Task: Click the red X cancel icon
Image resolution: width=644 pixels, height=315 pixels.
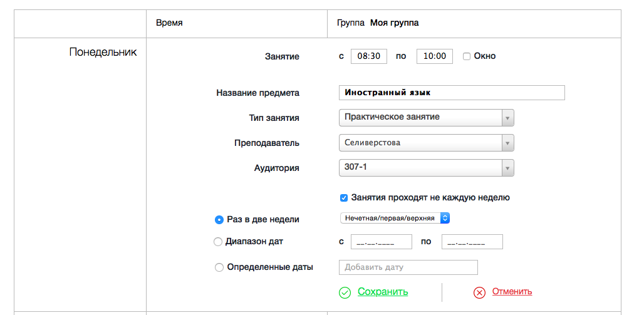Action: pyautogui.click(x=479, y=292)
